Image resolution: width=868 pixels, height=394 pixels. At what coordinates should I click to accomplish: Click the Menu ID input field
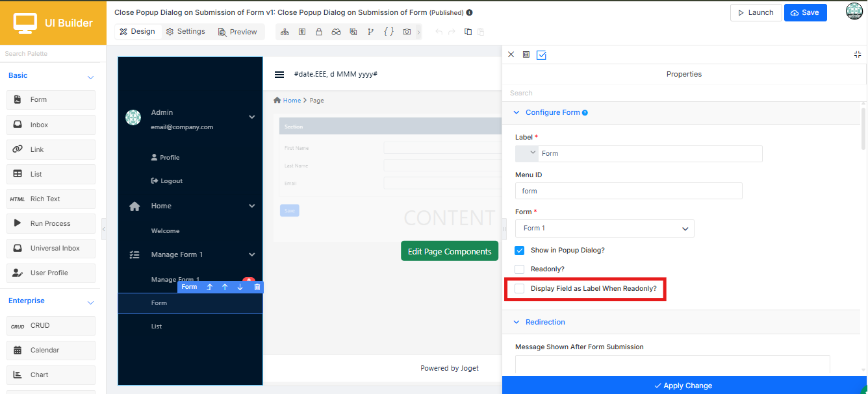pyautogui.click(x=629, y=191)
